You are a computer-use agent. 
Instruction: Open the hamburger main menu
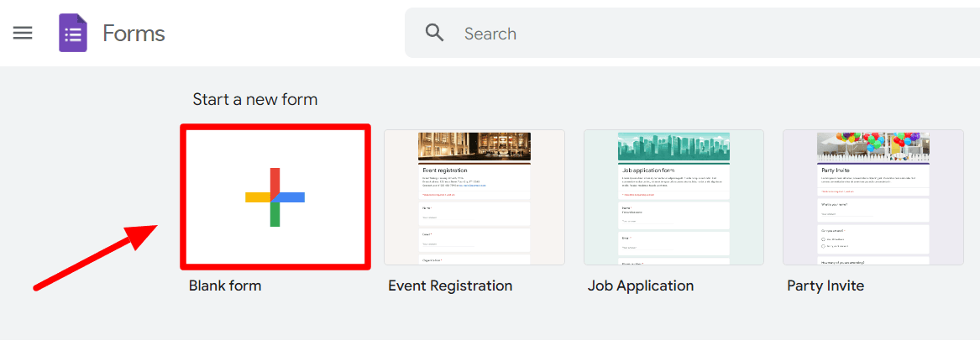23,33
